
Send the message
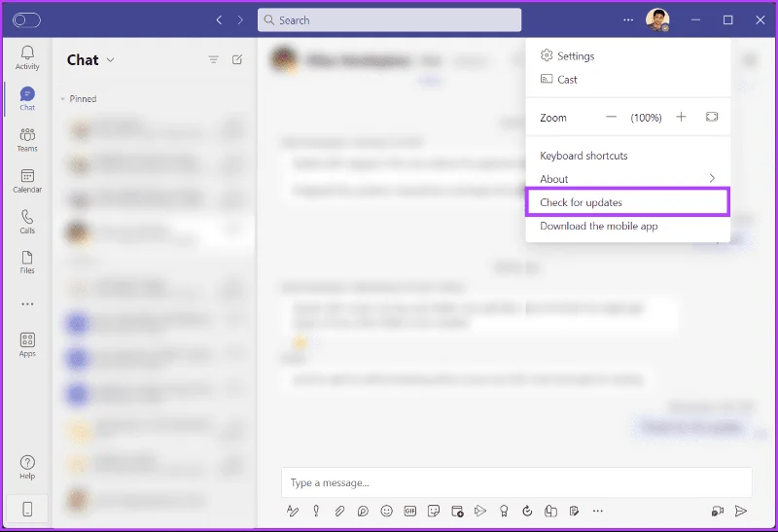click(741, 511)
